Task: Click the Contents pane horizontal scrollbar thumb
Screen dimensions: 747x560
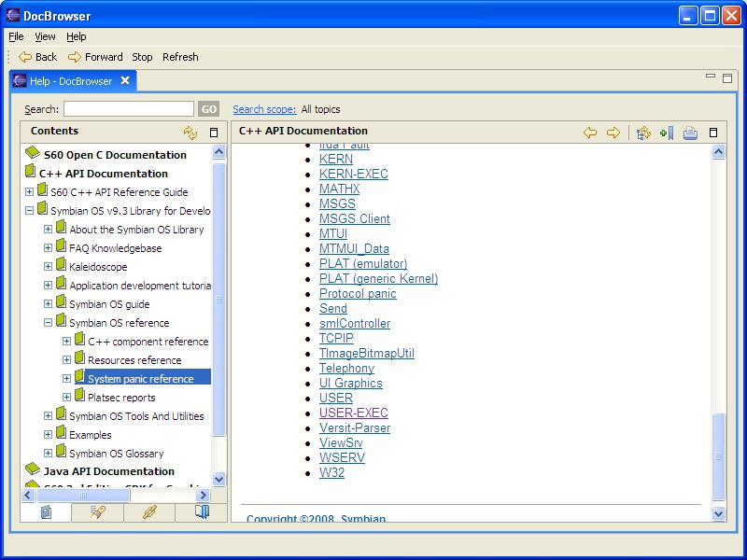Action: [83, 496]
